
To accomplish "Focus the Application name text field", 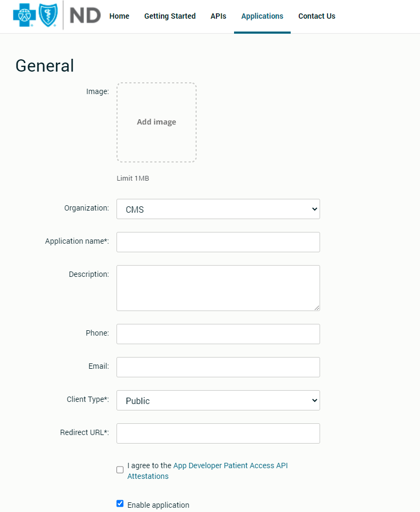I will (x=218, y=242).
